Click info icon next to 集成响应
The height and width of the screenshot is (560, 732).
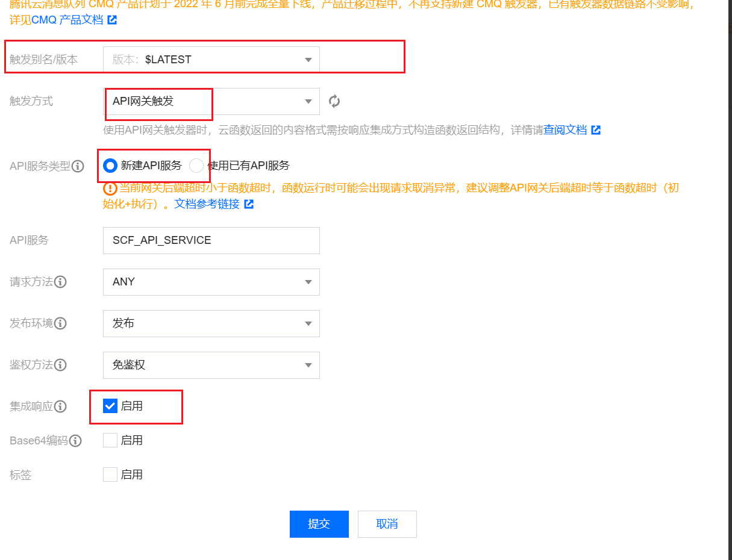(60, 406)
